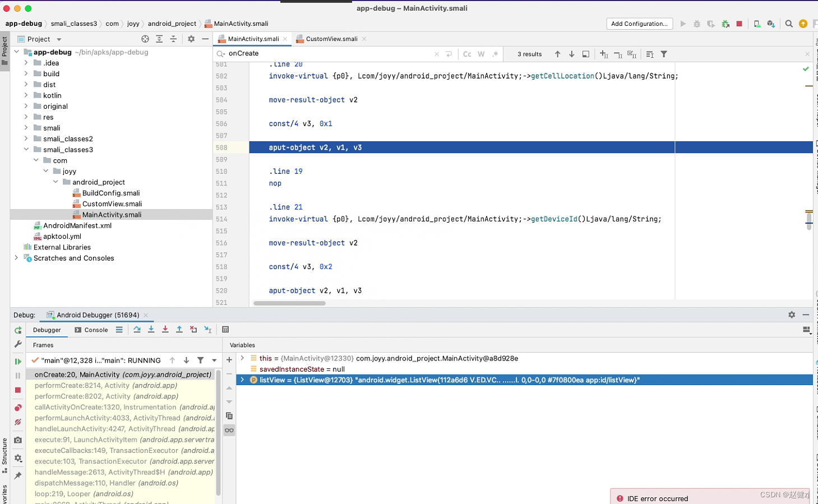Expand the smali_classes2 folder
This screenshot has height=504, width=818.
click(x=26, y=138)
